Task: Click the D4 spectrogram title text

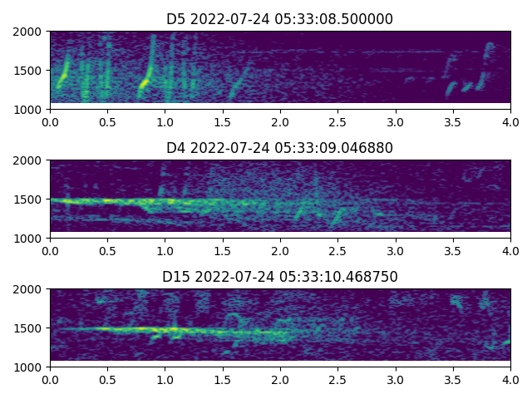Action: [279, 148]
